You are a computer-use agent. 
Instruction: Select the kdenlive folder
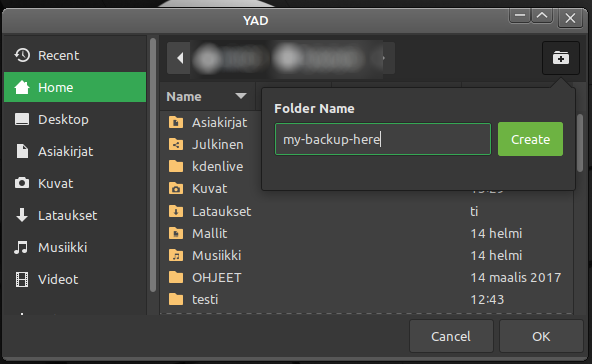coord(211,167)
